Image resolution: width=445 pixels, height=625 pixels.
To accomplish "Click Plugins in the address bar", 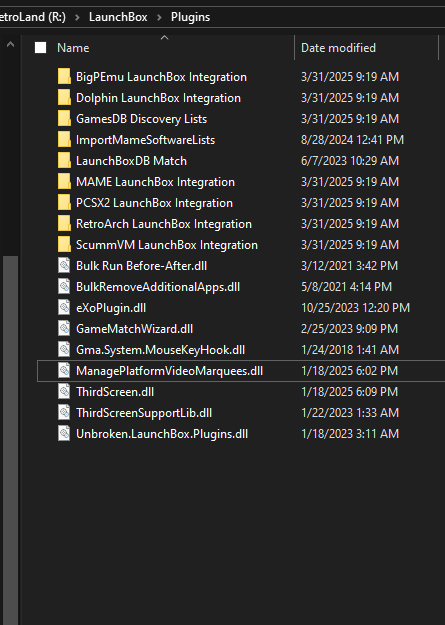I will (x=191, y=17).
